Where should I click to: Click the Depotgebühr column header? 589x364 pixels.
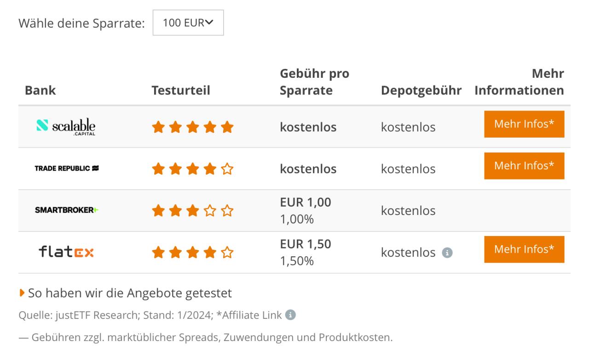(421, 91)
